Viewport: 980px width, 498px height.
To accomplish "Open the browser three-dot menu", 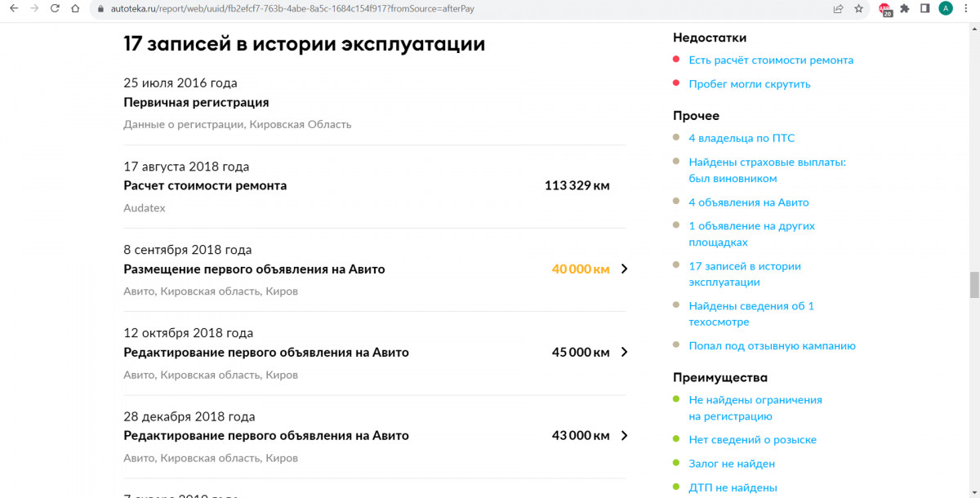I will coord(967,9).
